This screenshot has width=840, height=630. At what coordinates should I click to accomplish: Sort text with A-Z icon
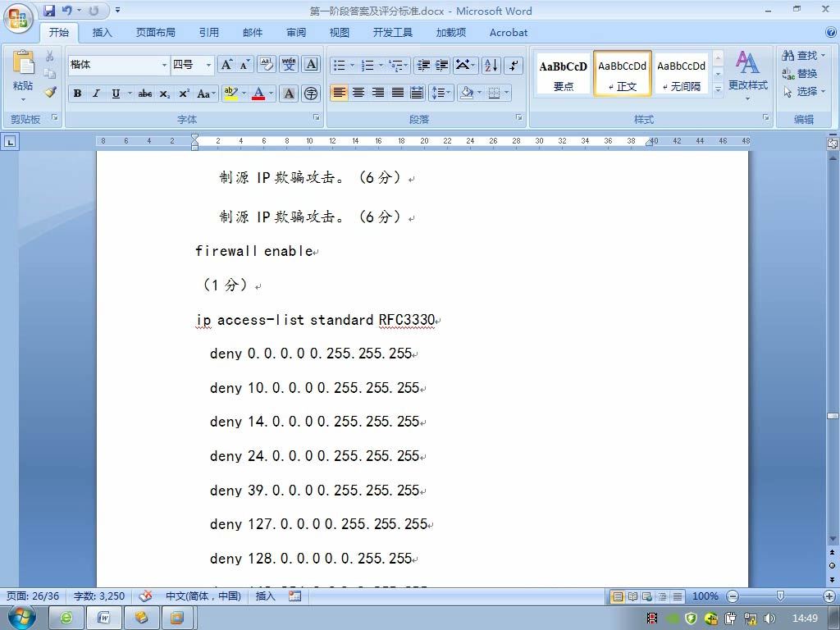click(x=491, y=66)
